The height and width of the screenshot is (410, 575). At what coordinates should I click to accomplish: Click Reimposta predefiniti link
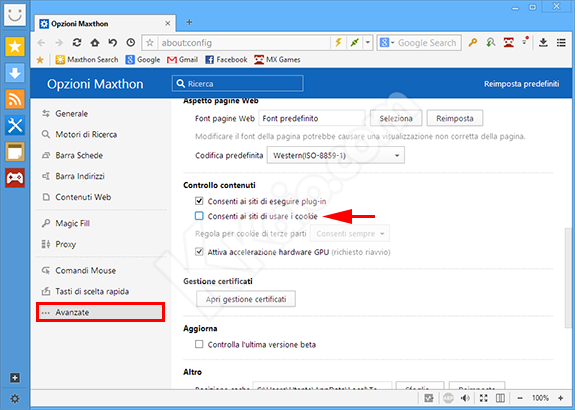[x=521, y=84]
